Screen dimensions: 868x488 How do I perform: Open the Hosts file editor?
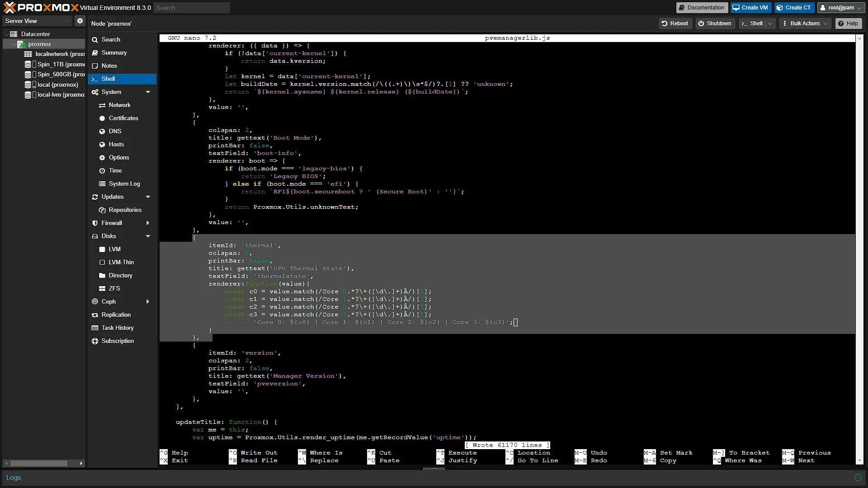122,145
